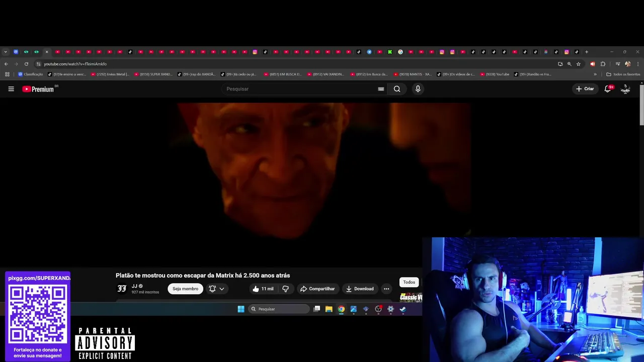The height and width of the screenshot is (362, 644).
Task: Open Steam from taskbar
Action: [x=403, y=309]
